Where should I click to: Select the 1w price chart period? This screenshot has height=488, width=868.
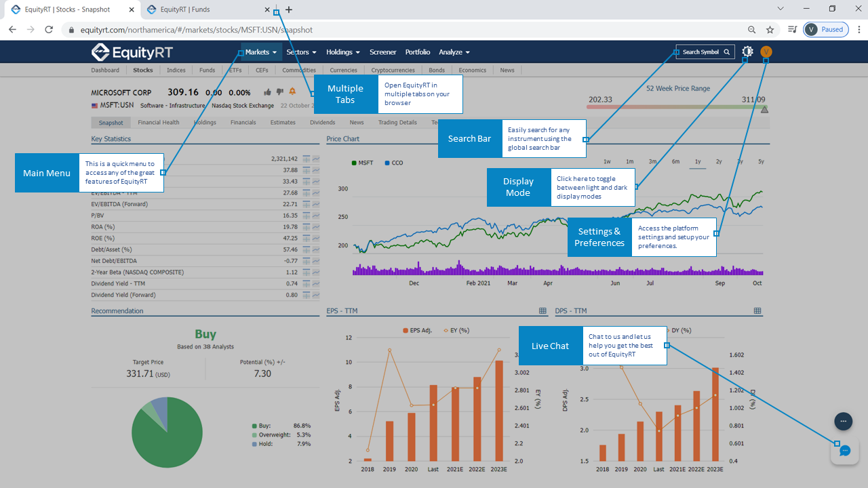pyautogui.click(x=607, y=162)
